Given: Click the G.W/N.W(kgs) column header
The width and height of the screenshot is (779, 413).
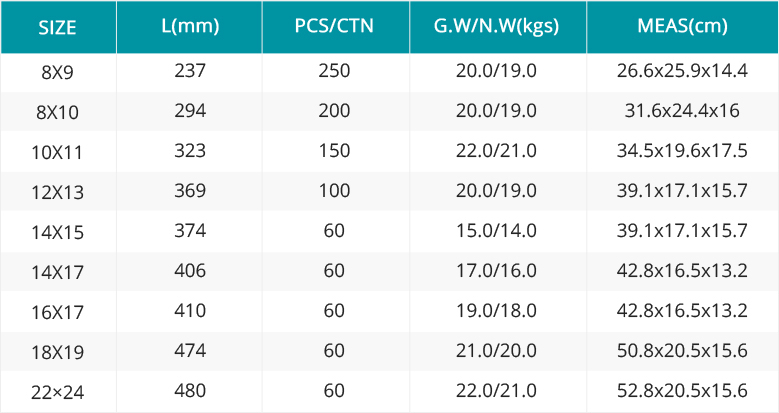Looking at the screenshot, I should pyautogui.click(x=496, y=26).
